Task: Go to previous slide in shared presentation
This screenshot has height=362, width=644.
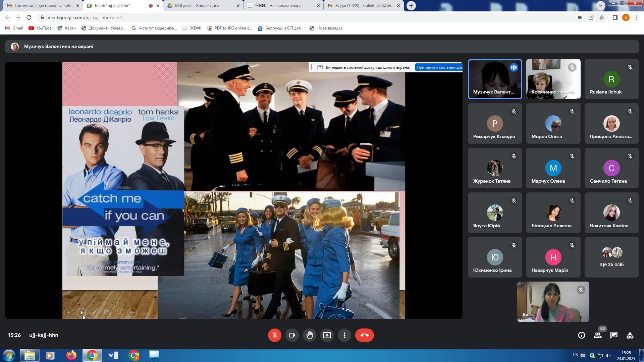Action: [68, 312]
